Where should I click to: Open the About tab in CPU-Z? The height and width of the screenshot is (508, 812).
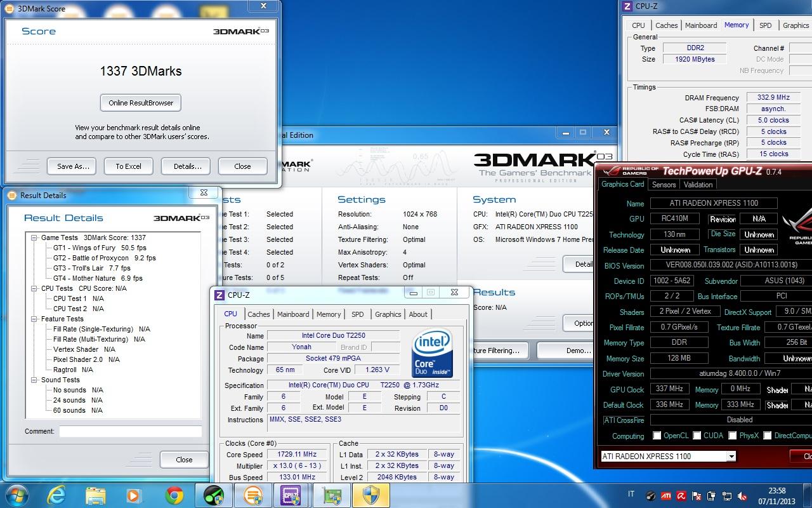click(x=418, y=314)
